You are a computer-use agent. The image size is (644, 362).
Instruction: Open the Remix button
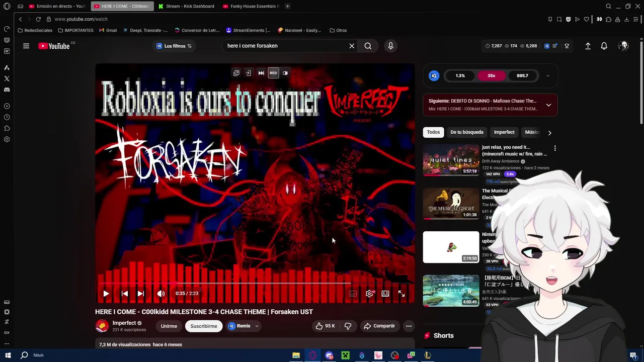tap(239, 326)
